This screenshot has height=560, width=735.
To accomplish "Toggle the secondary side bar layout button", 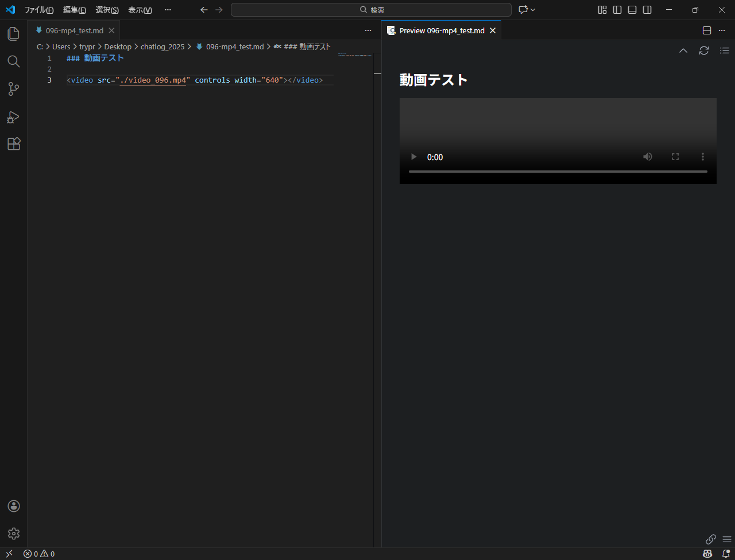I will pyautogui.click(x=647, y=10).
